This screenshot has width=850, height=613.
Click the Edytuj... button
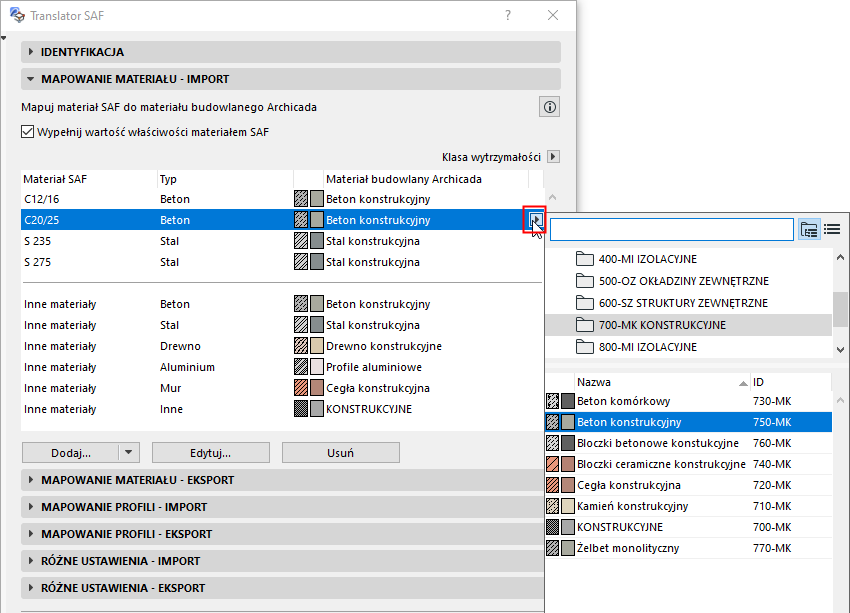click(x=210, y=453)
